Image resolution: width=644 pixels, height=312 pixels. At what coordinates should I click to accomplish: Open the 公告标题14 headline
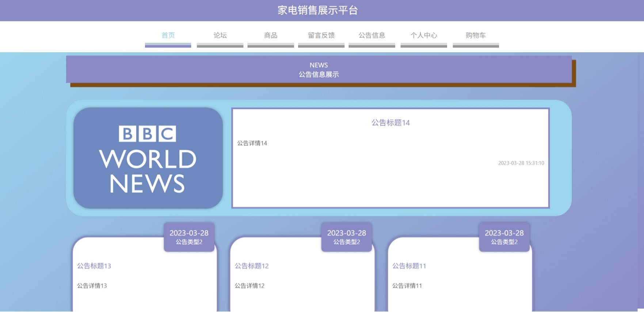[x=390, y=123]
